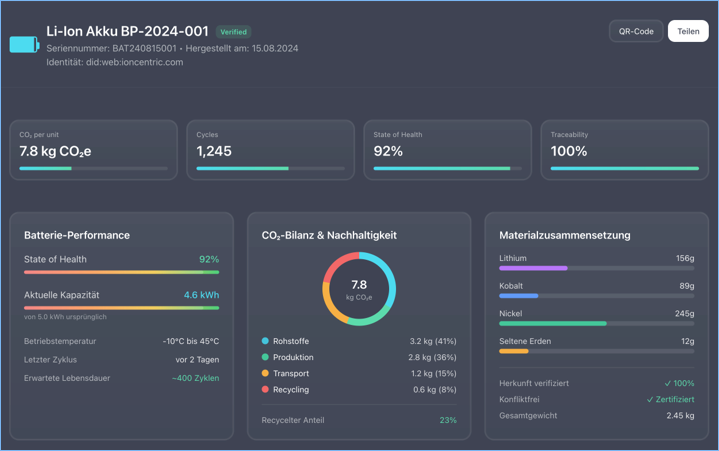Open the Traceability 100% card
This screenshot has width=719, height=451.
click(624, 150)
